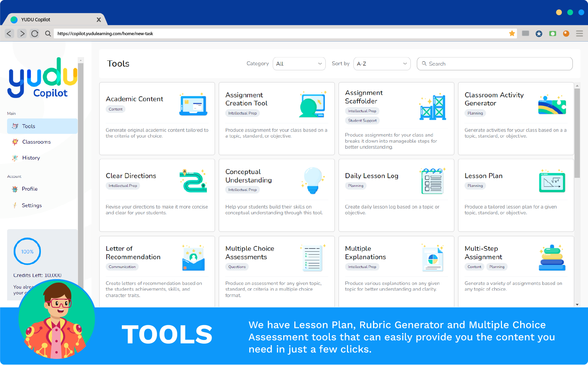
Task: Click the Multiple Choice Assessments sheet icon
Action: (313, 258)
